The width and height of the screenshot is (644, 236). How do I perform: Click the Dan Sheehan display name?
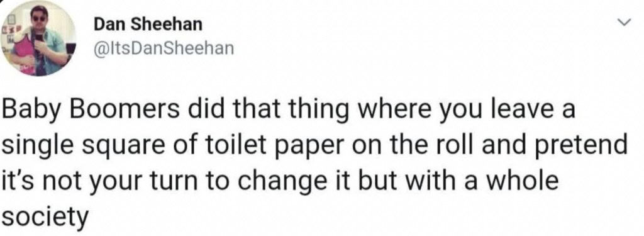[148, 25]
